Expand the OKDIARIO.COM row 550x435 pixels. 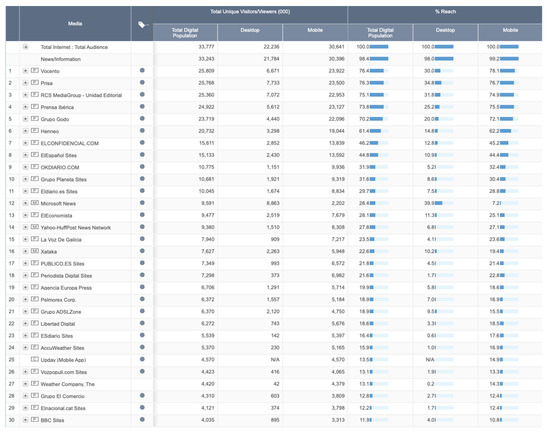pyautogui.click(x=25, y=167)
